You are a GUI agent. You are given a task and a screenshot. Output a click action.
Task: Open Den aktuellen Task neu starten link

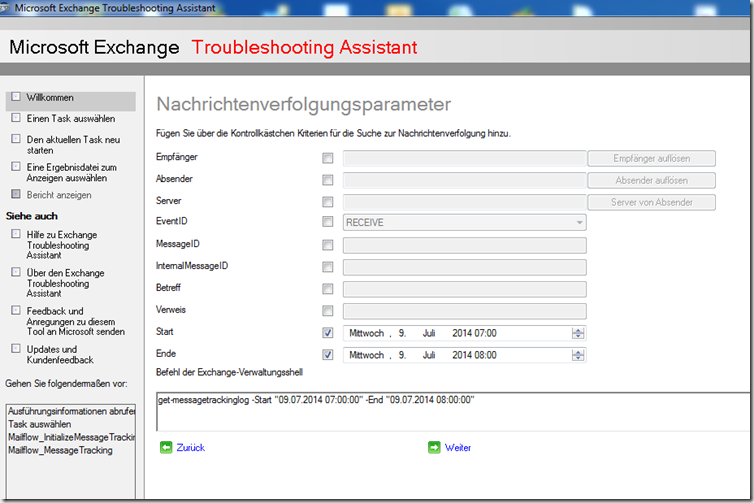pos(73,145)
